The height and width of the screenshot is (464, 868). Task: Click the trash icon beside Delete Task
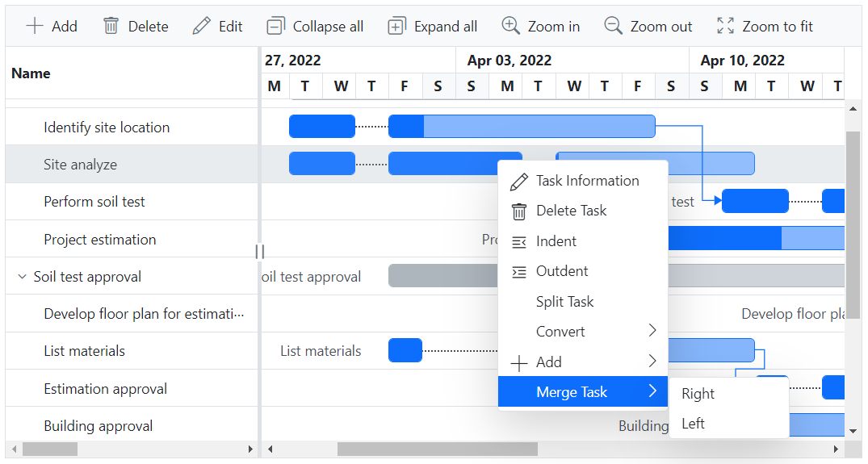click(x=518, y=211)
